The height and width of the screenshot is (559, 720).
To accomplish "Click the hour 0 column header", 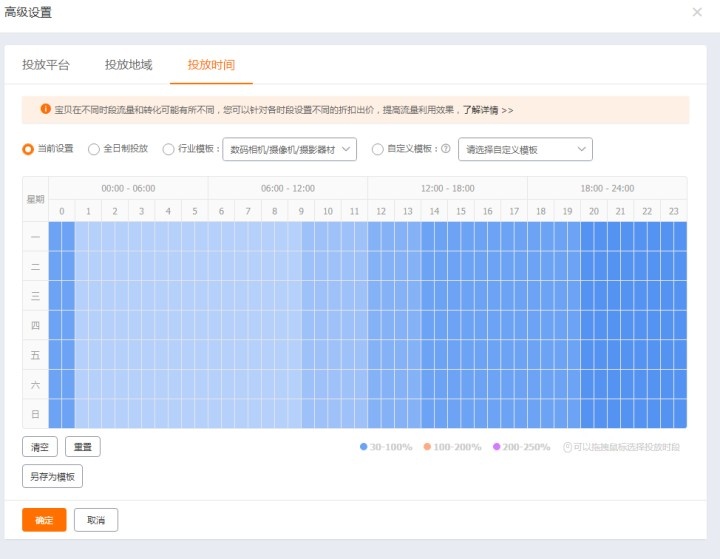I will [62, 211].
